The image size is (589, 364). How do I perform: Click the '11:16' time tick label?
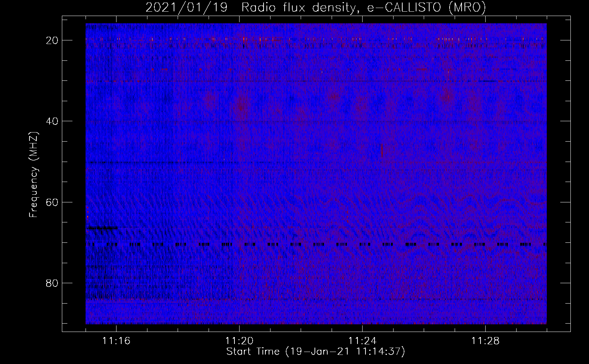116,341
